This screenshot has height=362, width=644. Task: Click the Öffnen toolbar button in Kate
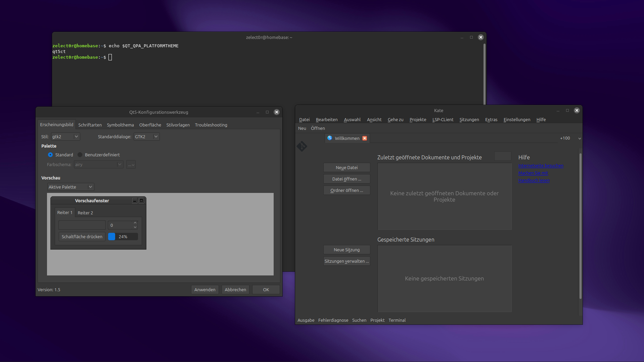click(318, 128)
